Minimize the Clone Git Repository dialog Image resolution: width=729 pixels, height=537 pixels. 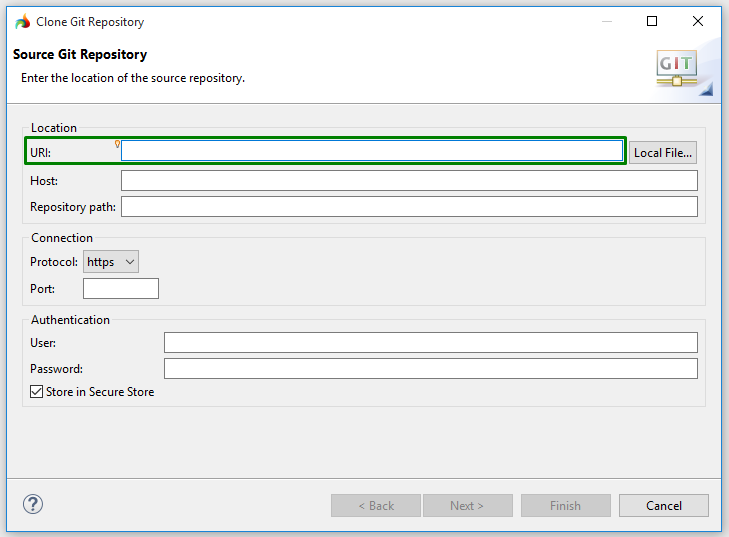click(605, 22)
